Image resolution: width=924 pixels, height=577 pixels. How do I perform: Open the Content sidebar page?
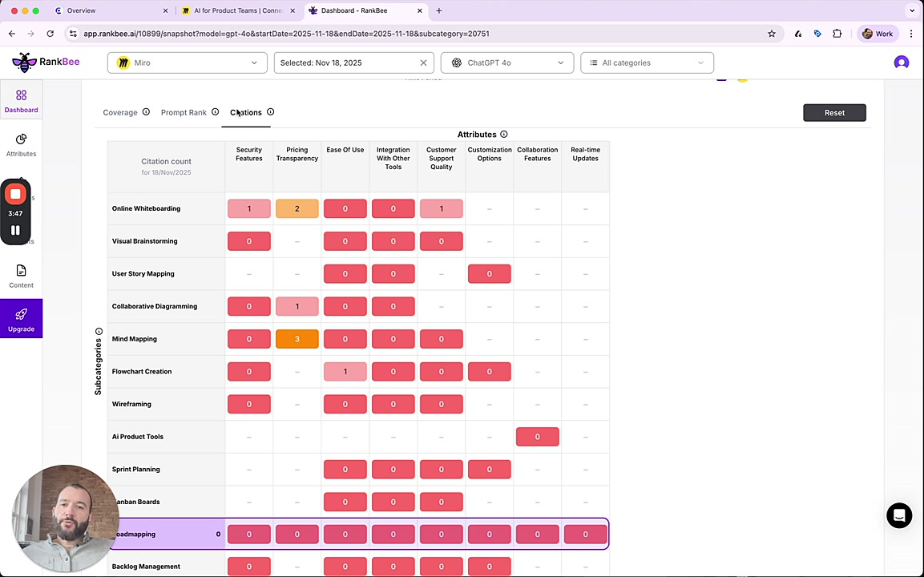point(21,276)
